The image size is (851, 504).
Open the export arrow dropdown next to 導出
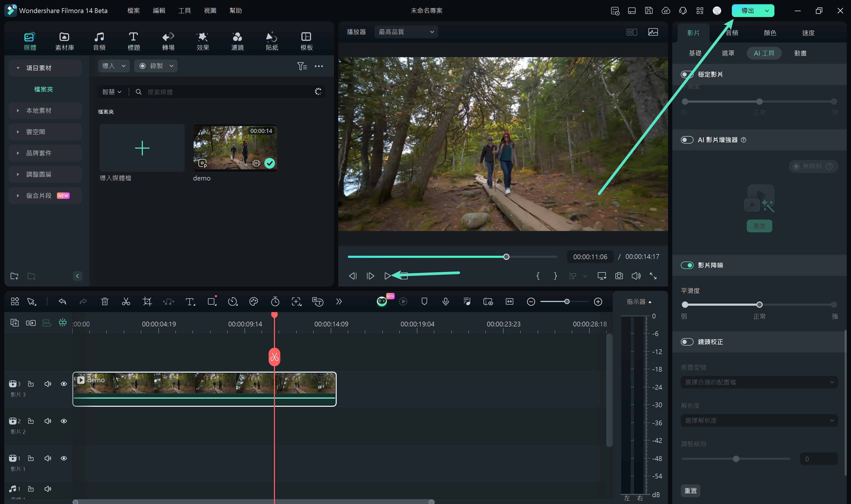tap(767, 11)
